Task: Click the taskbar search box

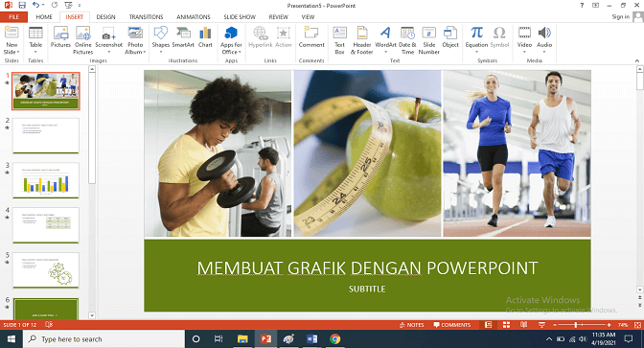Action: [103, 339]
